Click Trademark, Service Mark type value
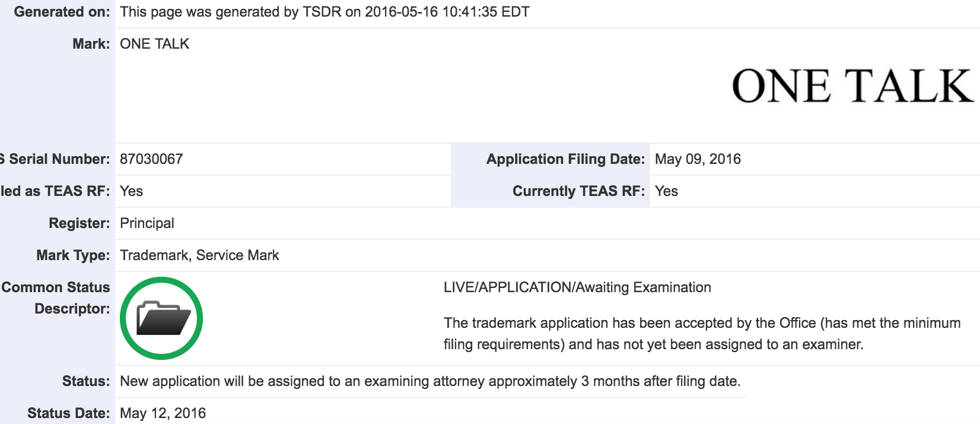 [x=199, y=255]
